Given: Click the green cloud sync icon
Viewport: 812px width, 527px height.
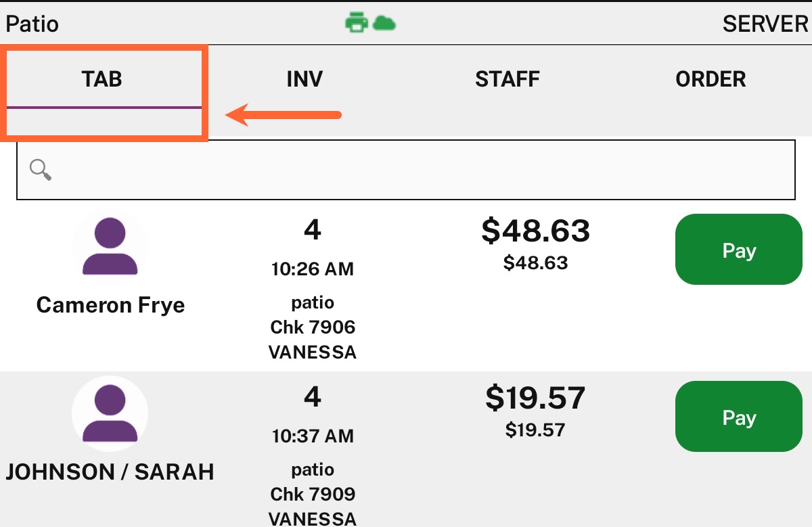Looking at the screenshot, I should click(x=384, y=24).
